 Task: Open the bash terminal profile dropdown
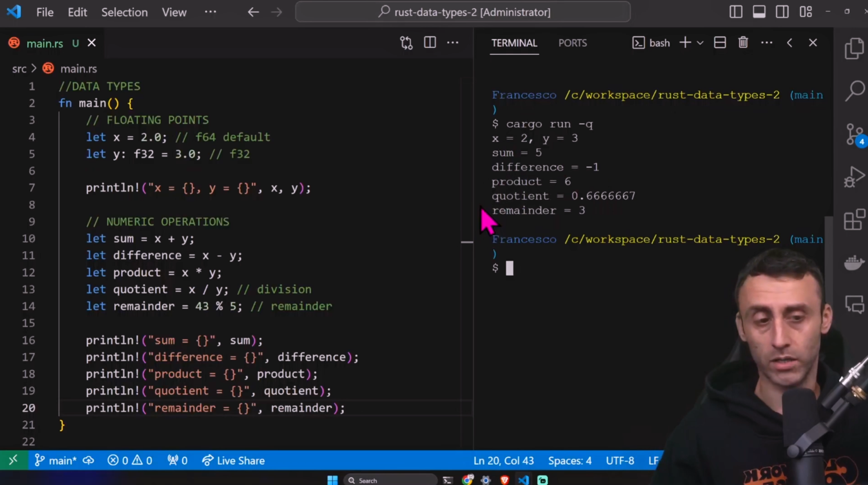[700, 43]
